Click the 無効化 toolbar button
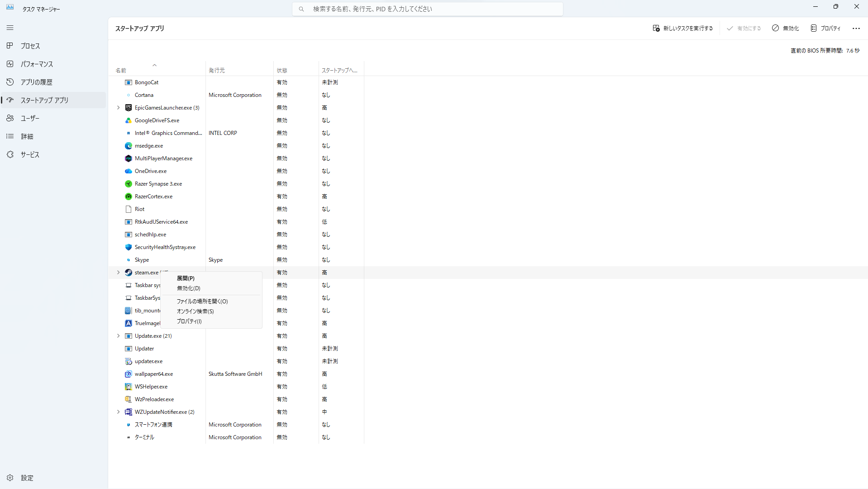Viewport: 868px width, 489px height. click(785, 28)
